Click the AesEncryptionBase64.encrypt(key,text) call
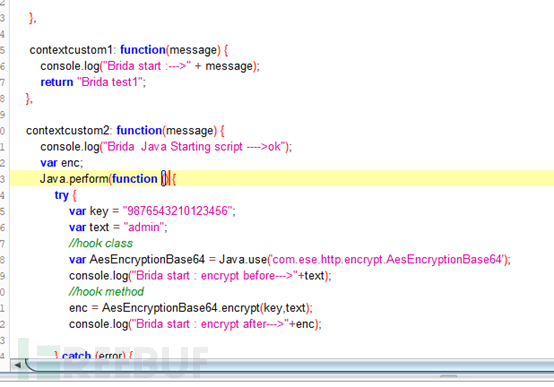Screen dimensions: 554x387 pos(207,308)
